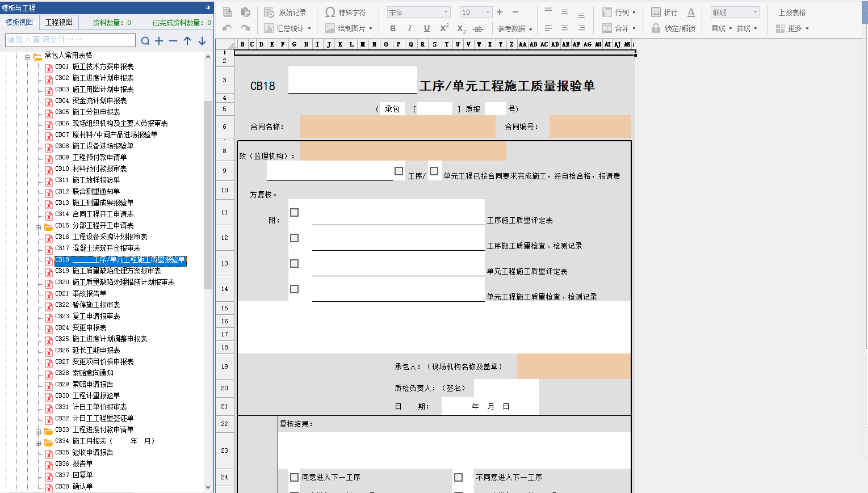
Task: Increase font size with plus icon
Action: [x=500, y=12]
